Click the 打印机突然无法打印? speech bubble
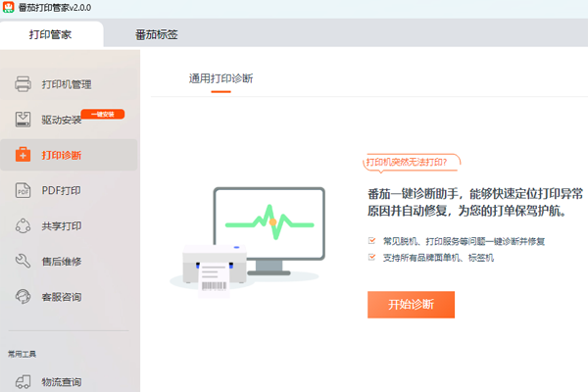Image resolution: width=588 pixels, height=392 pixels. point(413,162)
